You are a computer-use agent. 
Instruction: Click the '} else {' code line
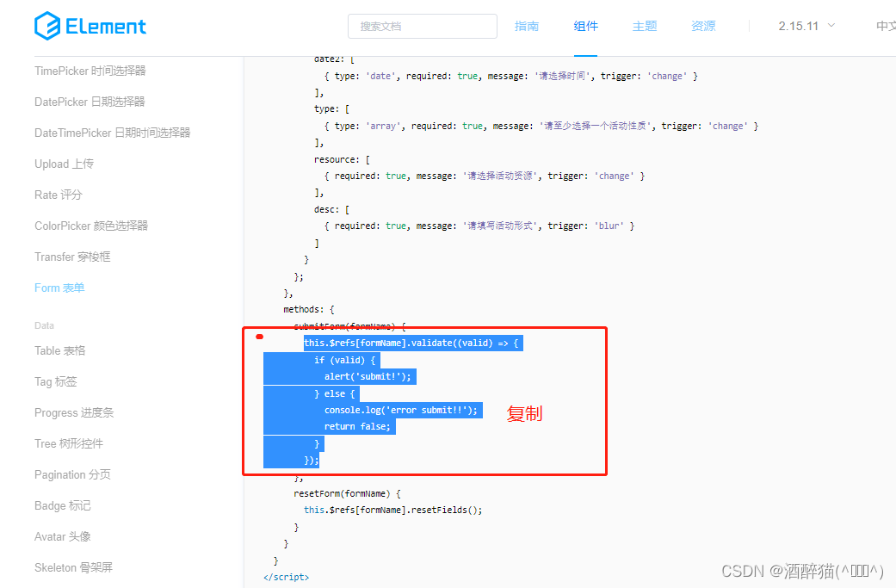pos(334,393)
